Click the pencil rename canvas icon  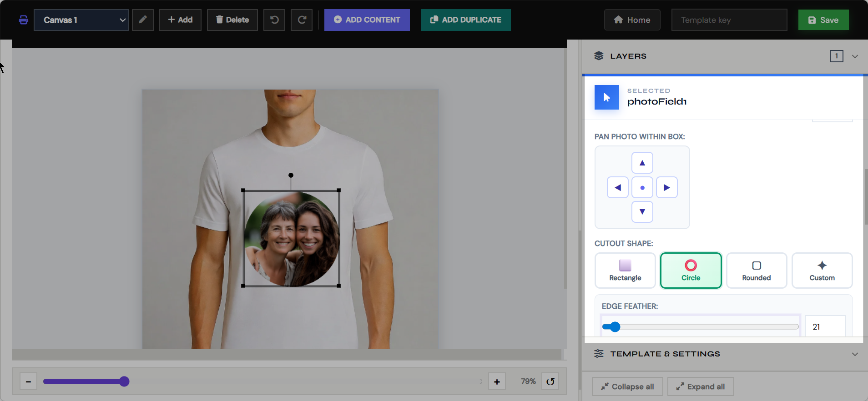(x=143, y=20)
